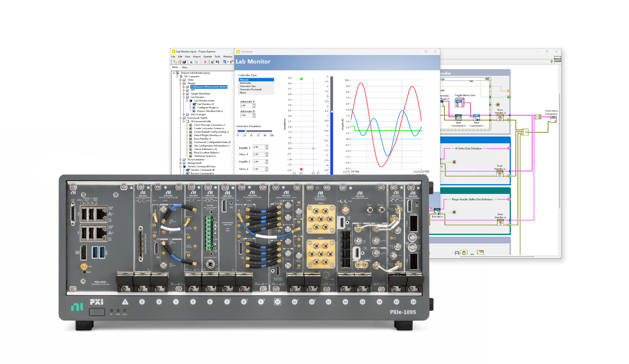Click the context help question mark icon
The width and height of the screenshot is (629, 364).
point(551,62)
